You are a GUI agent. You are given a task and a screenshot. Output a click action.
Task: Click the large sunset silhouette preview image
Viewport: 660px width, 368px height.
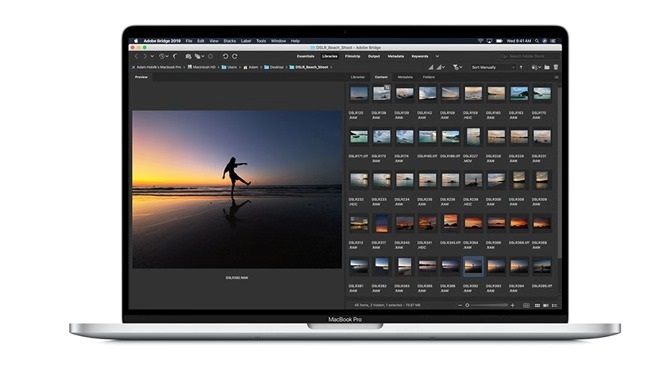point(237,189)
